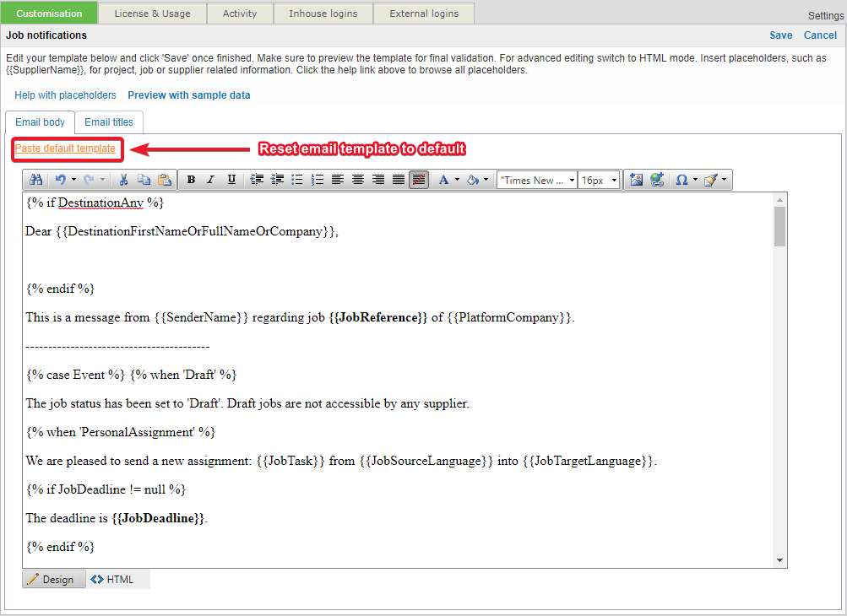Toggle bold formatting

191,180
